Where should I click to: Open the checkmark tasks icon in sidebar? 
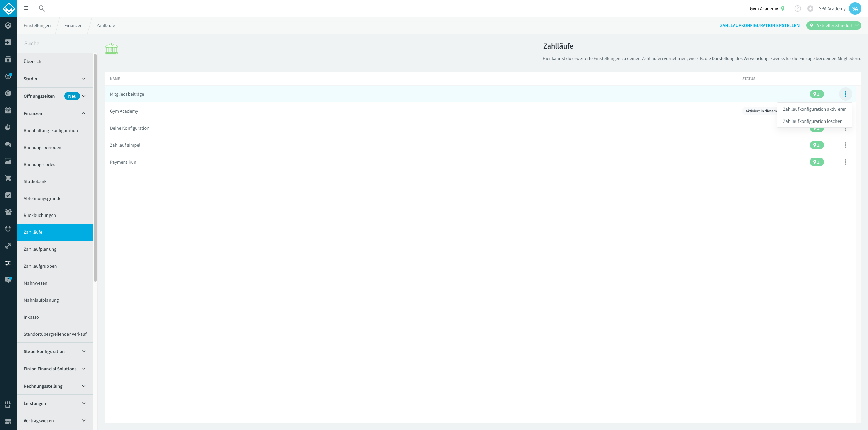8,195
